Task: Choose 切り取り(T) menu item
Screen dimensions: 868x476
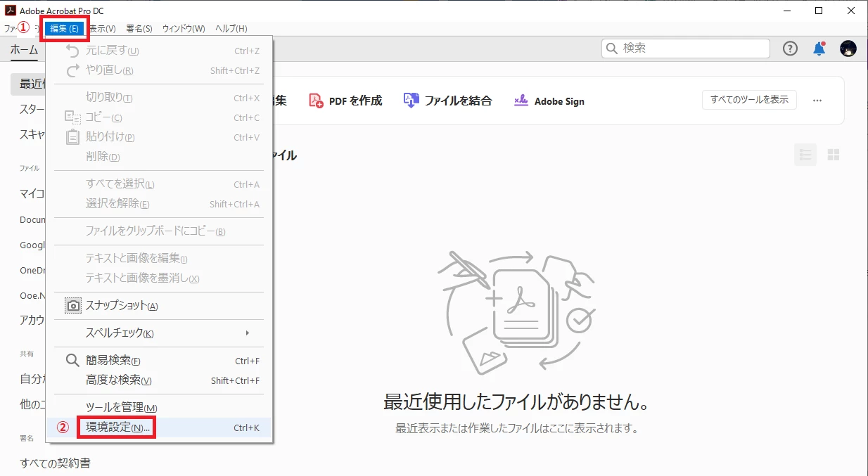Action: (x=158, y=98)
